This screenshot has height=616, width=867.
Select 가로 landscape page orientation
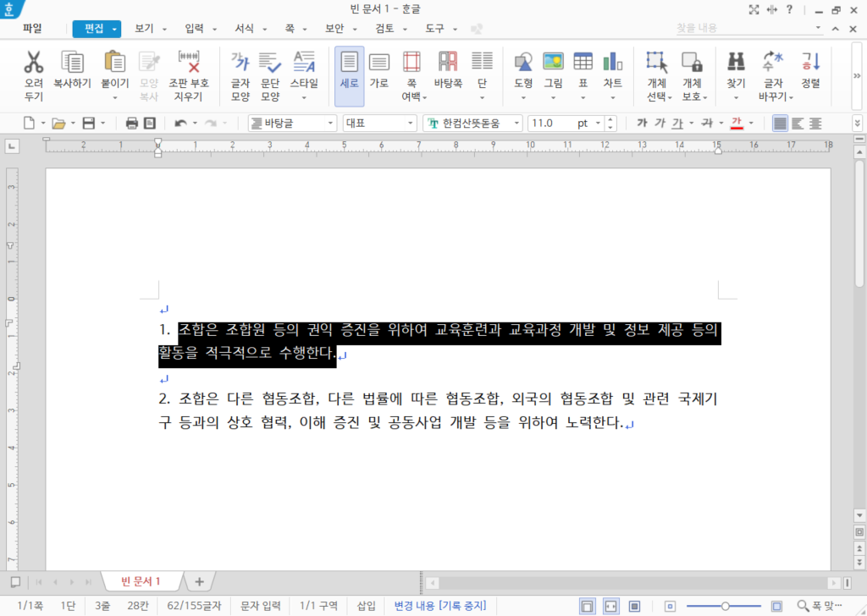378,63
